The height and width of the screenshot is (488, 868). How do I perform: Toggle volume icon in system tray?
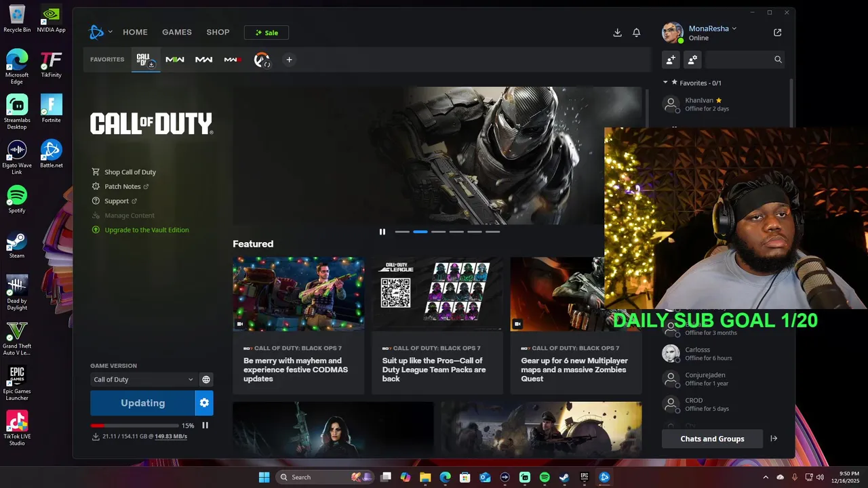coord(820,477)
